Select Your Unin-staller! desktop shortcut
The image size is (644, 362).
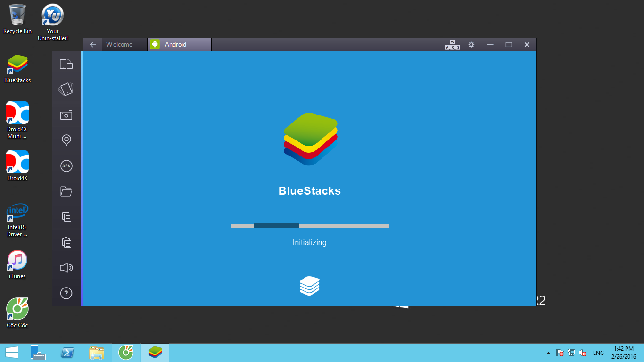pyautogui.click(x=53, y=22)
